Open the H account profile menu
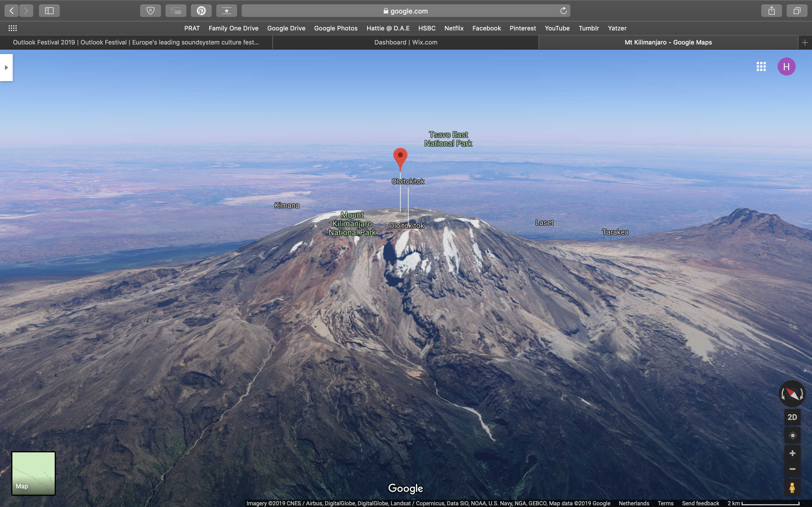 [786, 66]
